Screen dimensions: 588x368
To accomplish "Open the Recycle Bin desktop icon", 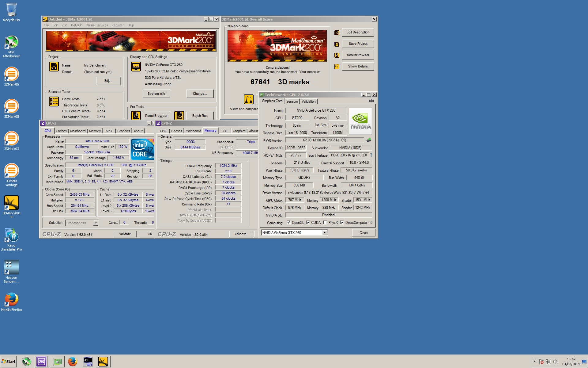I will (11, 12).
